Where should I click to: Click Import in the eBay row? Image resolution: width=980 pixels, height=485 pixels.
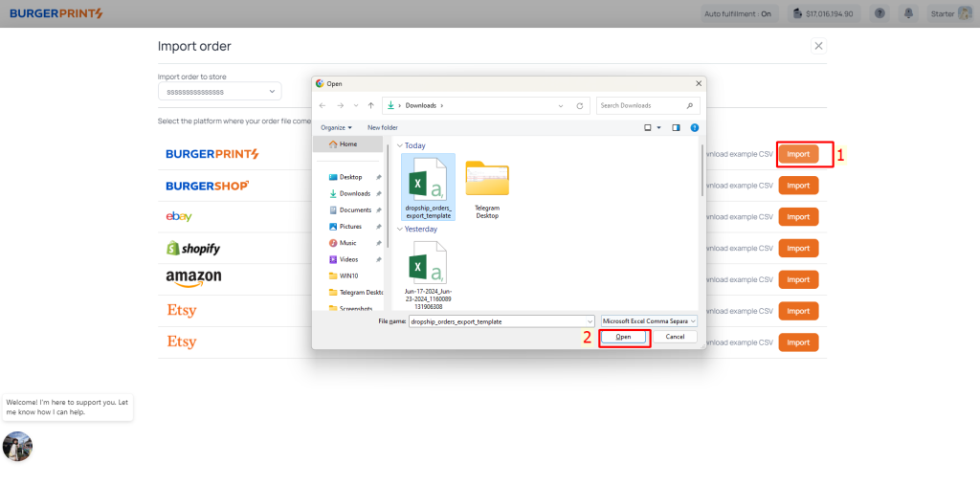(x=798, y=217)
